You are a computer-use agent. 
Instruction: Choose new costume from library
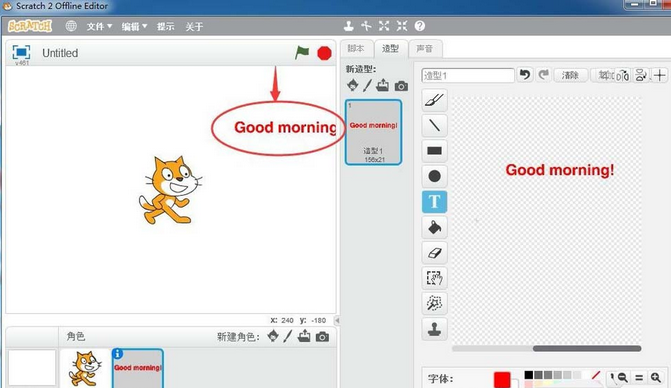(x=353, y=85)
